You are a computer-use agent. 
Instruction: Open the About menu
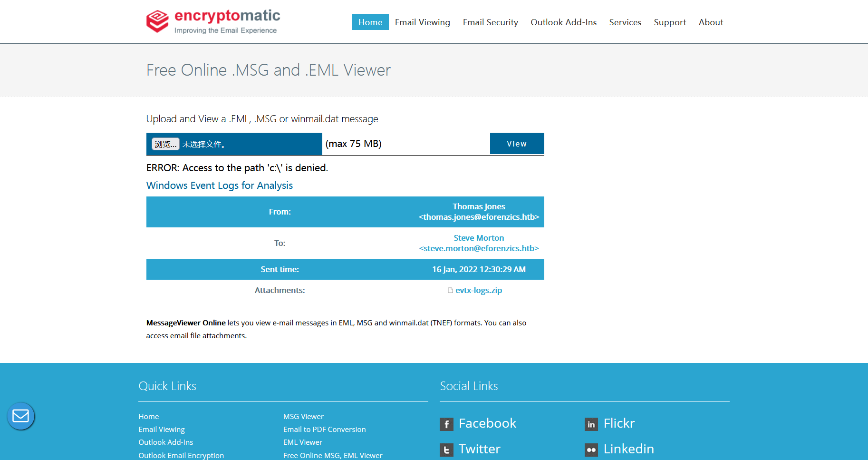tap(711, 22)
